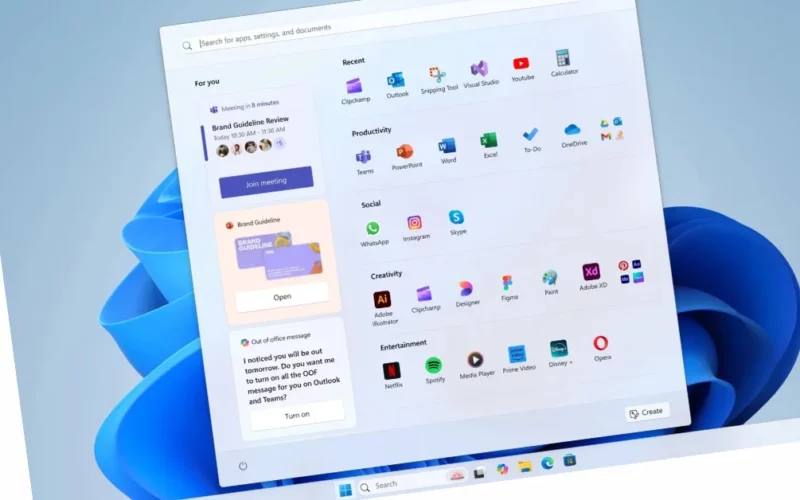Launch Copilot from the taskbar
800x500 pixels.
[x=502, y=469]
